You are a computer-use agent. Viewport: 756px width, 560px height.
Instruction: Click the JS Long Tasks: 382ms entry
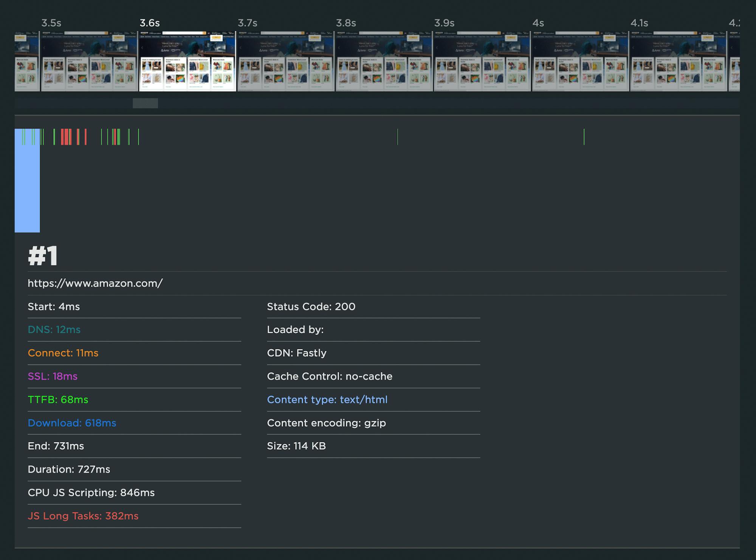pos(83,516)
